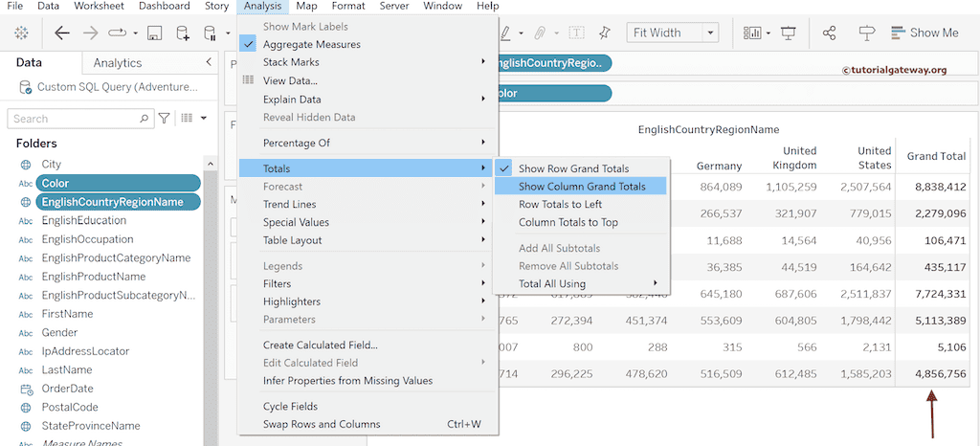This screenshot has height=446, width=980.
Task: Click the Highlight pen icon
Action: coord(507,33)
